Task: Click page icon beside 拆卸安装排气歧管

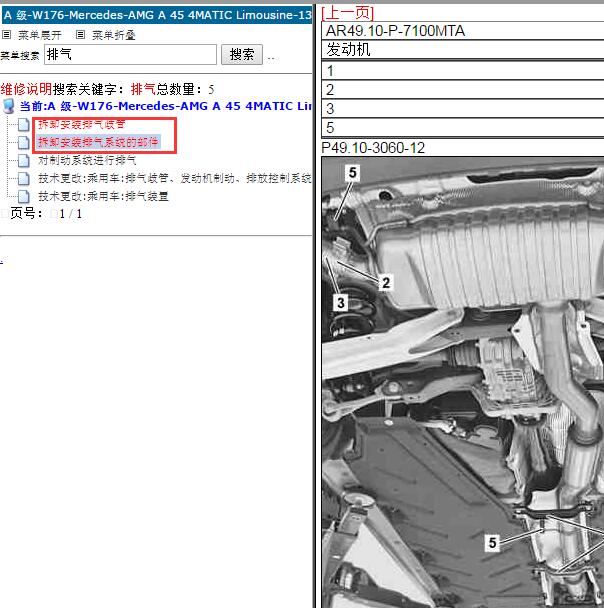Action: tap(24, 124)
